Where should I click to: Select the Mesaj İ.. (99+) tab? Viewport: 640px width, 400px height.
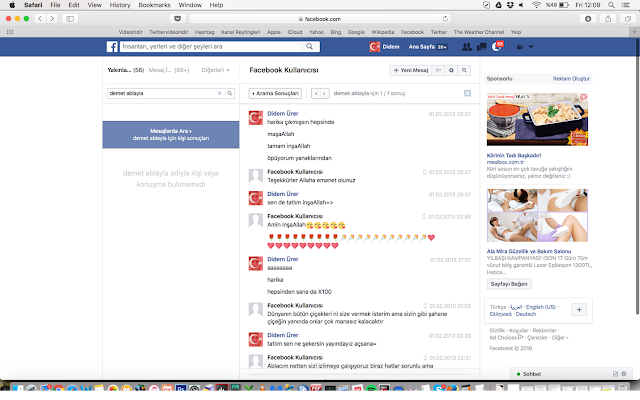[x=169, y=70]
